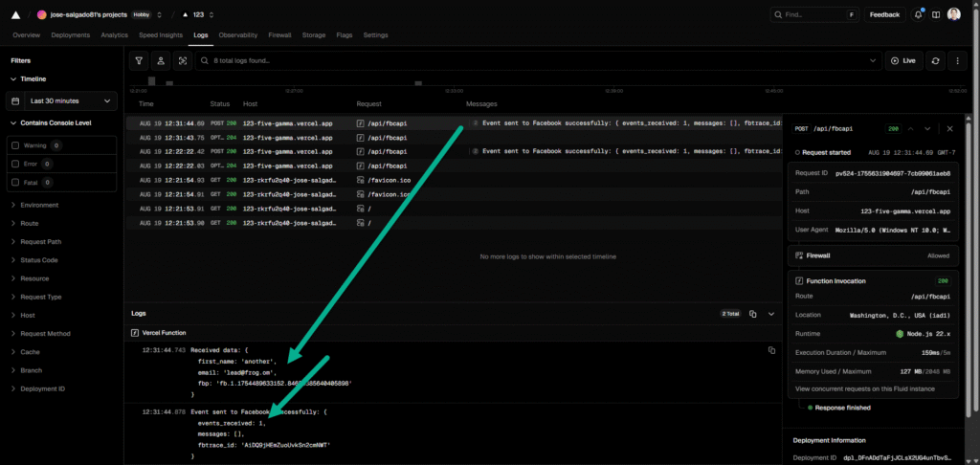Enable the Warning console level checkbox
The image size is (980, 465).
click(x=15, y=145)
